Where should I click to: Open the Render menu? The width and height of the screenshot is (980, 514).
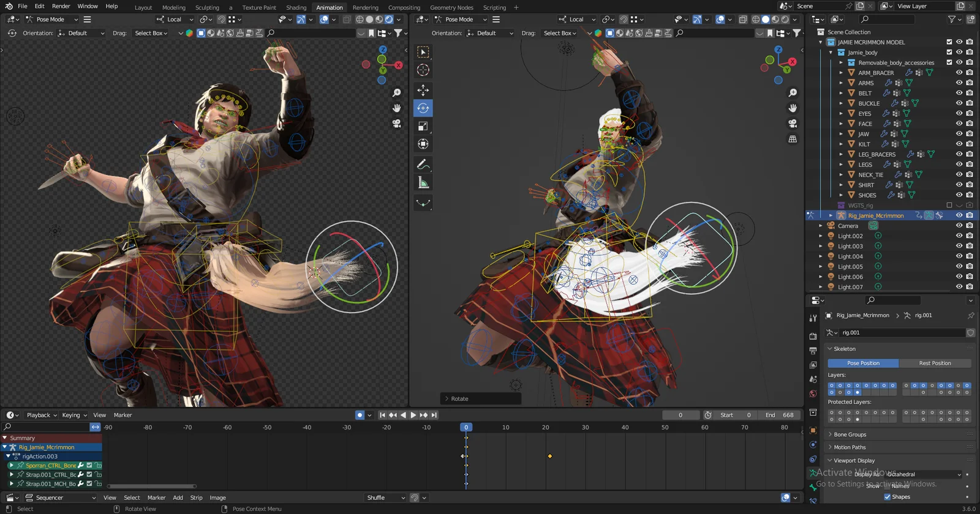pyautogui.click(x=61, y=6)
